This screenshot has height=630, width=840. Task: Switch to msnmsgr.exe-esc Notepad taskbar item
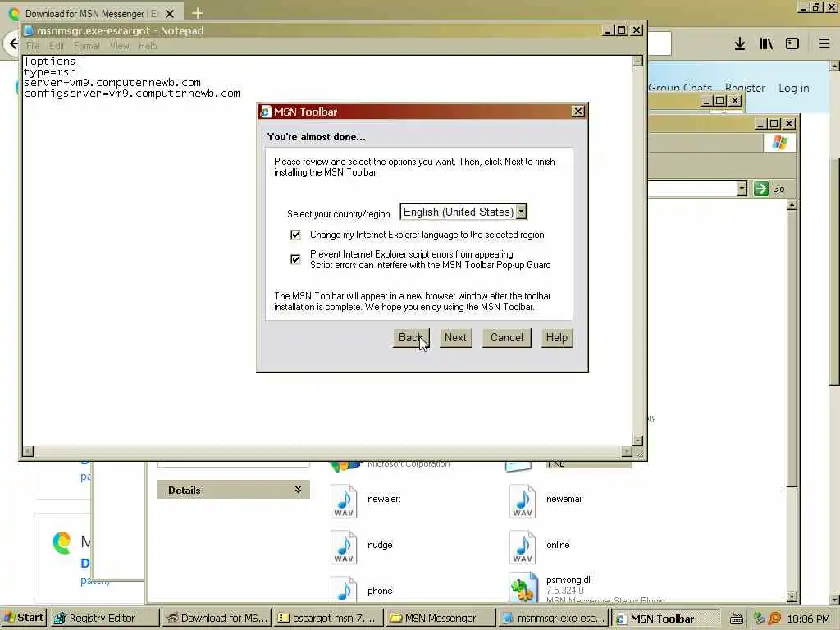[553, 619]
